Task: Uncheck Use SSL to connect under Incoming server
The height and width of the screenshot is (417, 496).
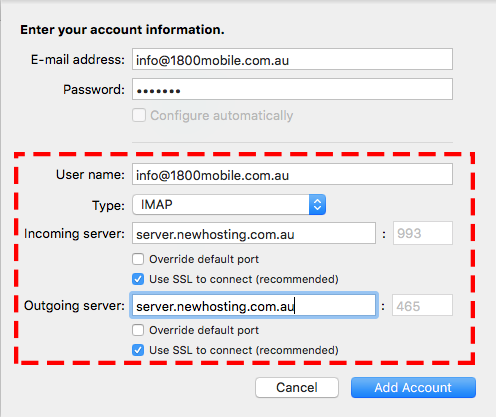Action: coord(138,279)
